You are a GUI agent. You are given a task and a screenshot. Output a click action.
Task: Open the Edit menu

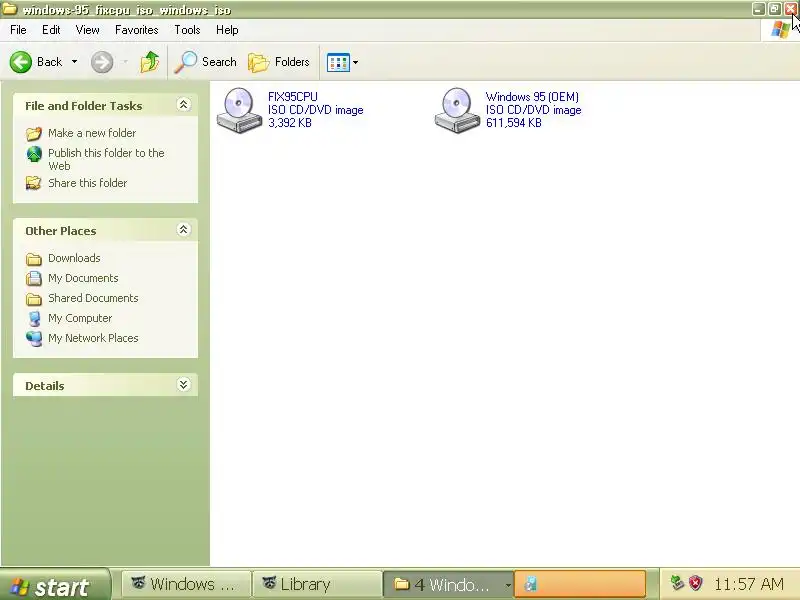(x=51, y=30)
